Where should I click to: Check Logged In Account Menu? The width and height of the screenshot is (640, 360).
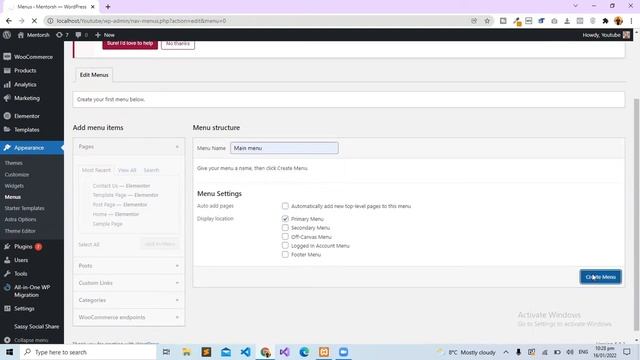285,246
